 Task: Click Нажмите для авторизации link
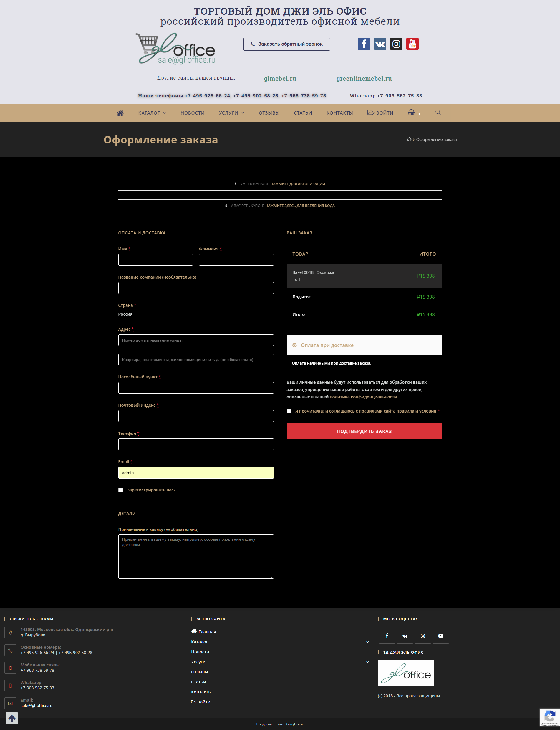[298, 184]
